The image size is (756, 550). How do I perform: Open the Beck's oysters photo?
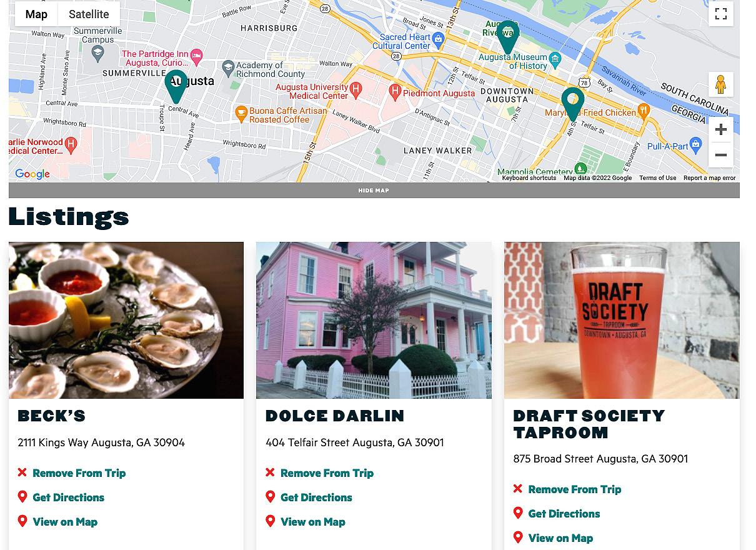(x=126, y=320)
